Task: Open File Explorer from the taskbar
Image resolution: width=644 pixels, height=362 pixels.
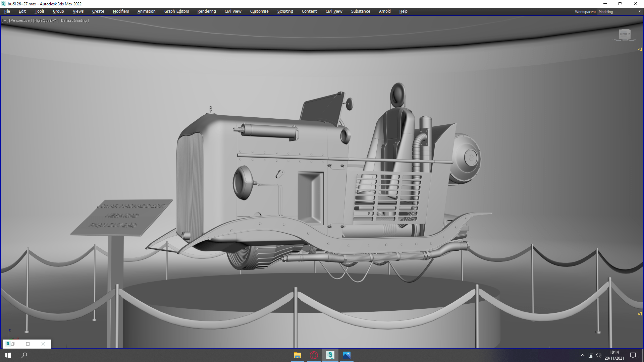Action: pyautogui.click(x=297, y=355)
